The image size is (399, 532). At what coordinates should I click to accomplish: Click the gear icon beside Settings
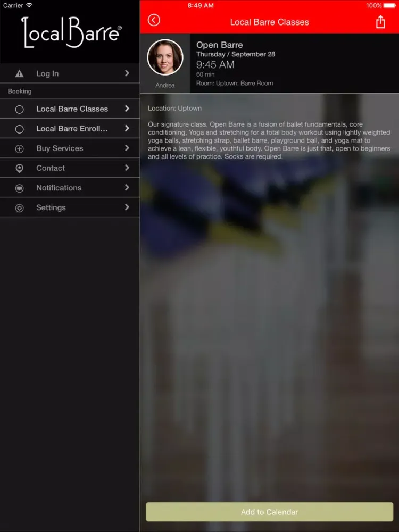pos(19,207)
